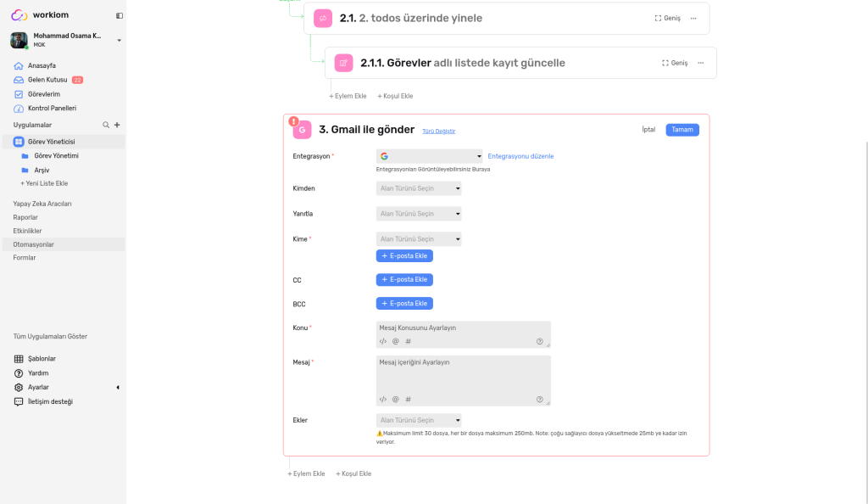Image resolution: width=868 pixels, height=504 pixels.
Task: Open the Yanıtla field type dropdown
Action: [419, 214]
